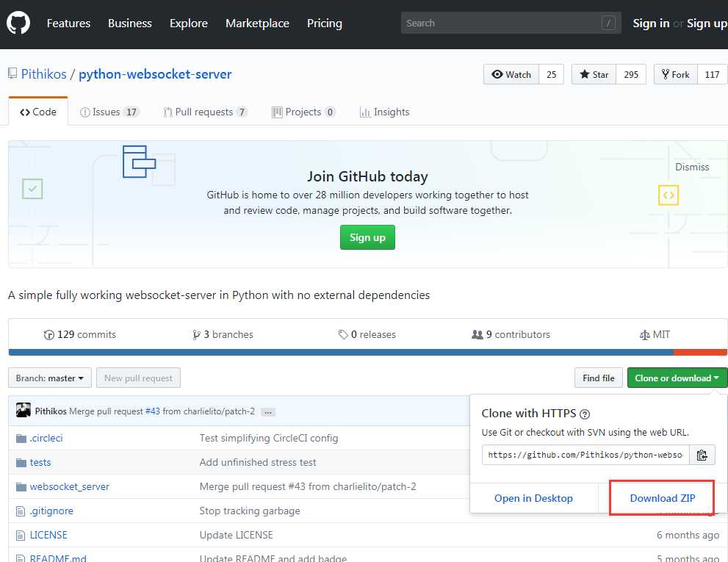Open the LICENSE file

pyautogui.click(x=48, y=535)
